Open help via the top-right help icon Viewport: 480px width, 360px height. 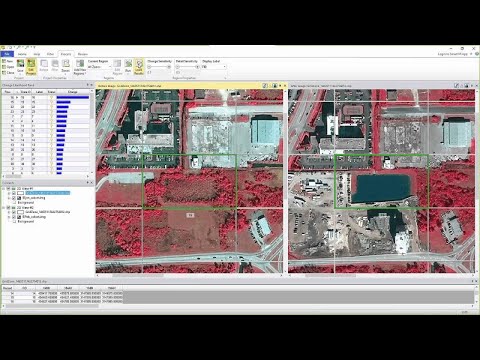(x=477, y=54)
